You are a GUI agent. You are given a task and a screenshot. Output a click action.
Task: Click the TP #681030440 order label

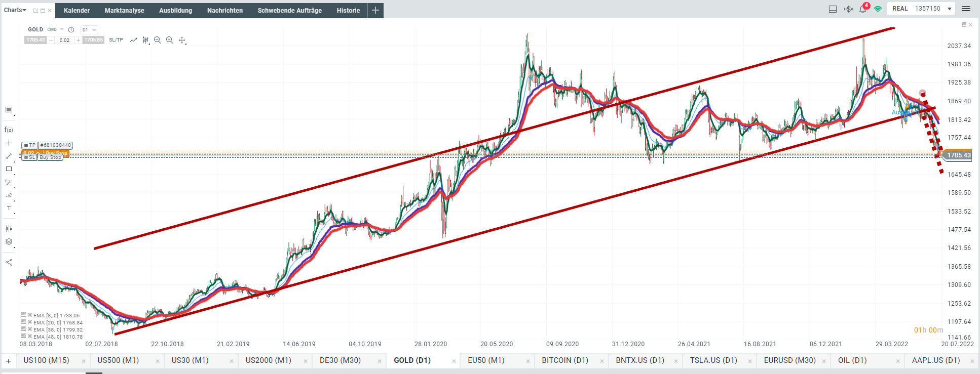[x=47, y=145]
